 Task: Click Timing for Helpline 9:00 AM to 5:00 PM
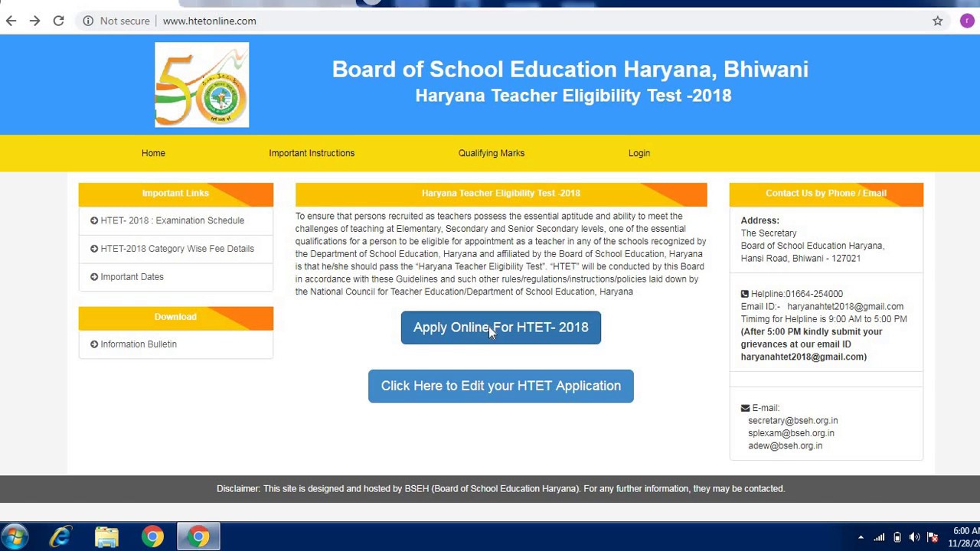point(824,319)
